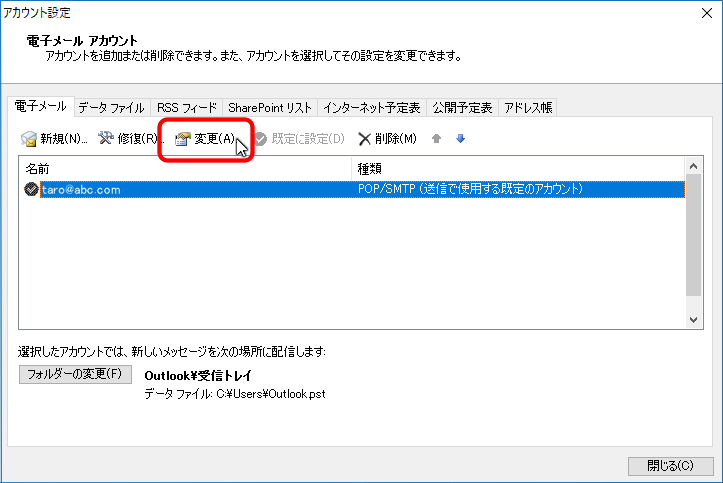This screenshot has width=723, height=483.
Task: Open the インターネット予定表 tab
Action: click(x=371, y=108)
